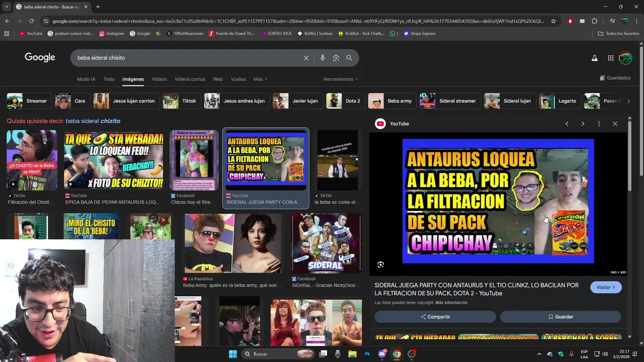The image size is (644, 362).
Task: Switch to Vuelos tab
Action: coord(238,79)
